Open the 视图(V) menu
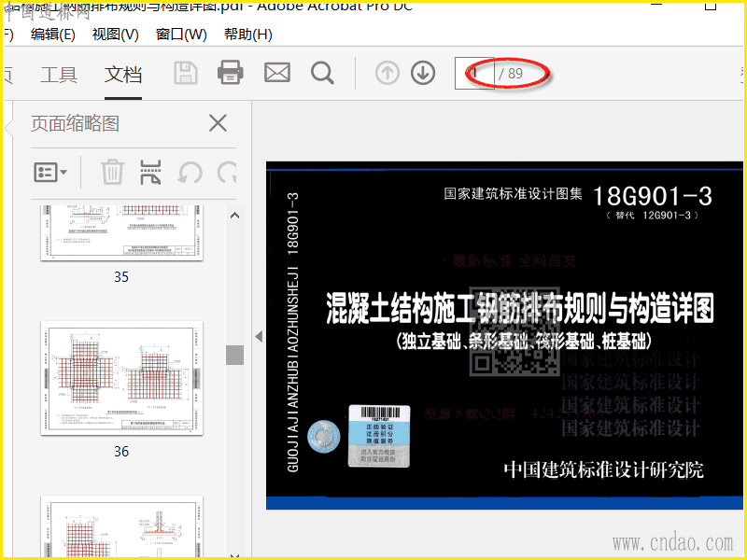Image resolution: width=747 pixels, height=560 pixels. [x=115, y=35]
